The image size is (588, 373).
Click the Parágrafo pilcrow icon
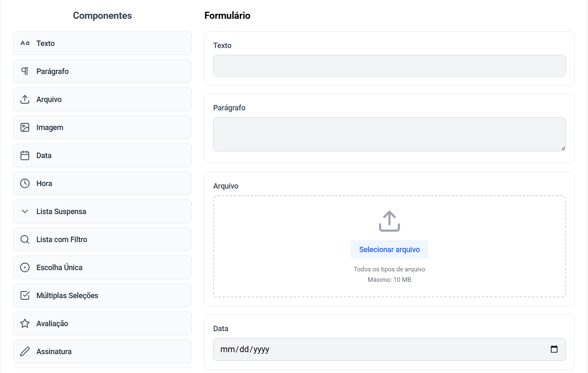coord(25,71)
